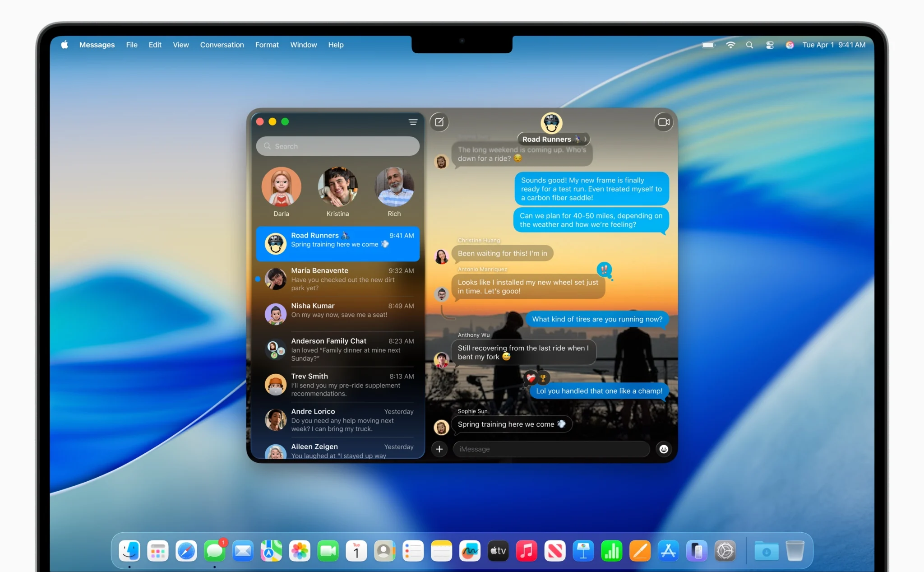This screenshot has height=572, width=924.
Task: Start a FaceTime video call
Action: coord(663,122)
